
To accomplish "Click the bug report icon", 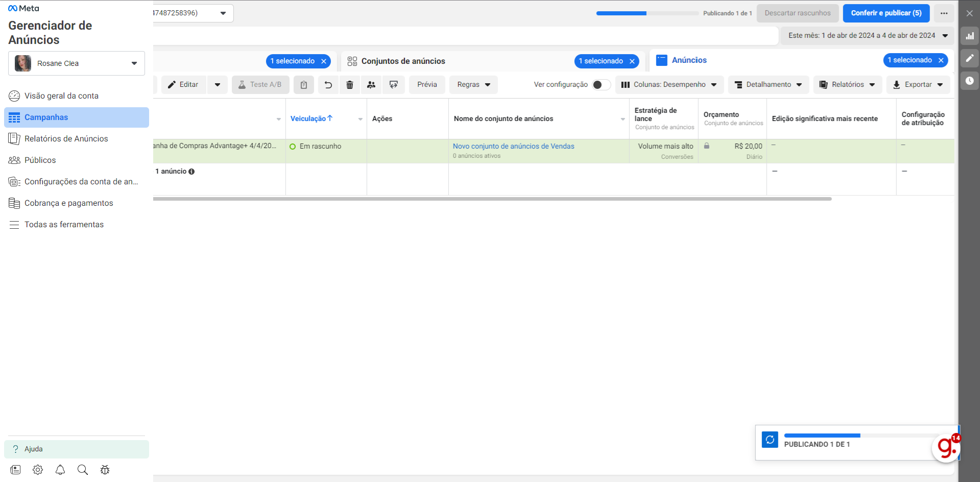I will (x=105, y=470).
